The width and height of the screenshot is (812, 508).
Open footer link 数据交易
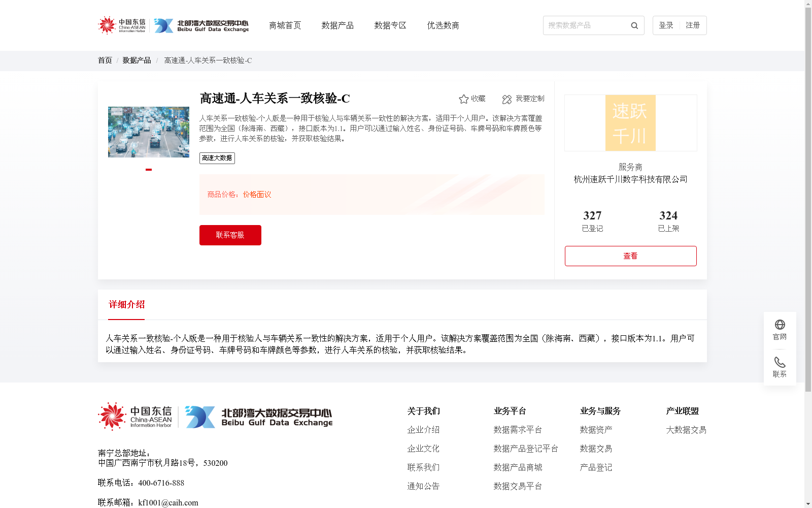point(596,449)
